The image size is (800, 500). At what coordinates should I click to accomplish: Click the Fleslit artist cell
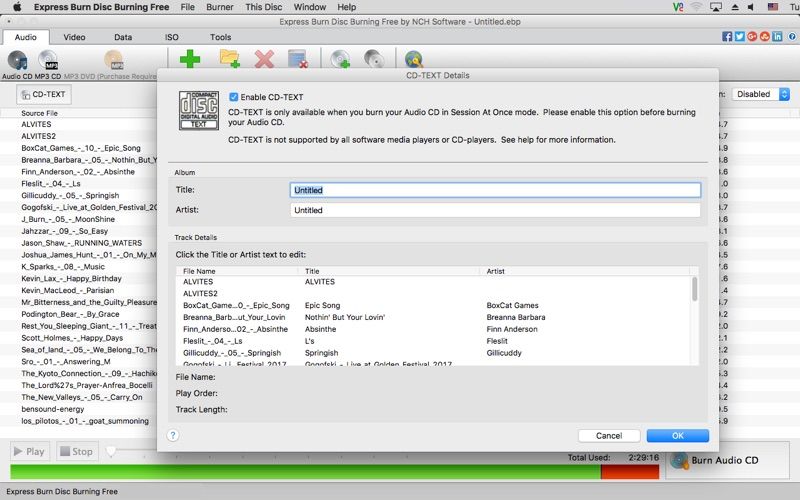point(497,341)
